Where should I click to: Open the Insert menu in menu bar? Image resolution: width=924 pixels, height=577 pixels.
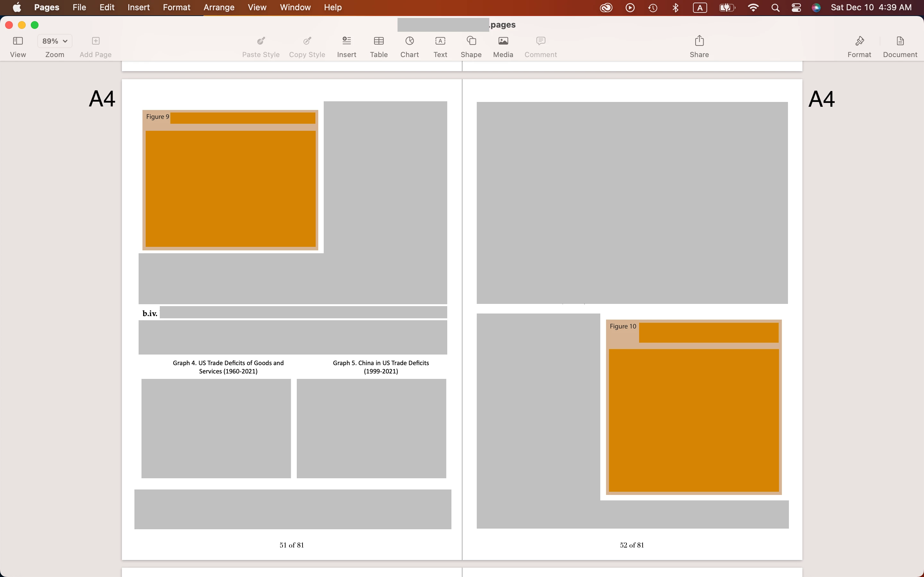138,7
